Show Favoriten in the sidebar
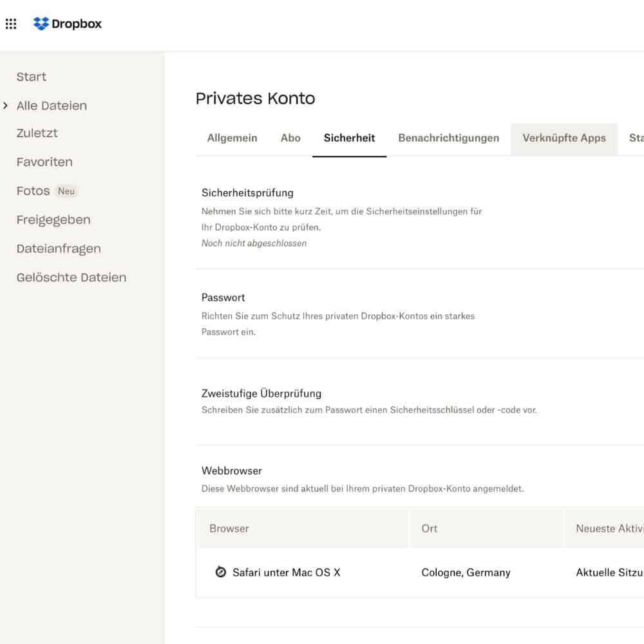Screen dimensions: 644x644 click(x=44, y=162)
